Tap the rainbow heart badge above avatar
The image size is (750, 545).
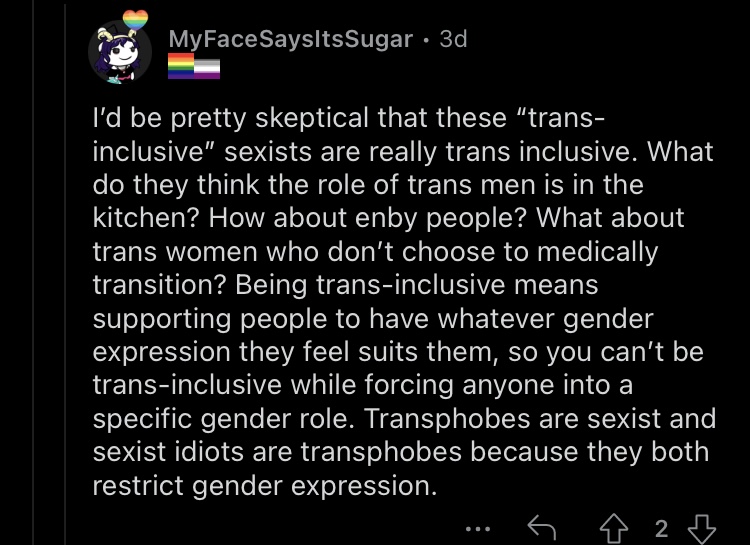click(x=135, y=21)
